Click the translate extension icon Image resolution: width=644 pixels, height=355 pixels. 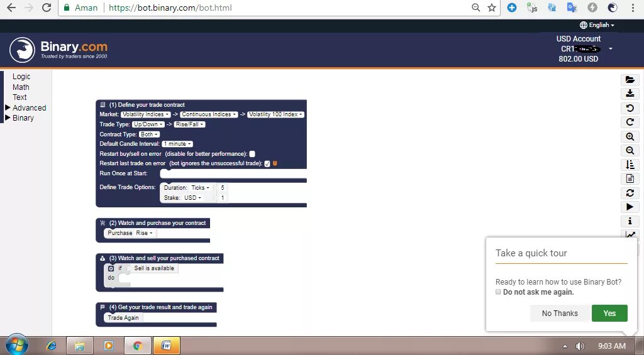tap(572, 8)
